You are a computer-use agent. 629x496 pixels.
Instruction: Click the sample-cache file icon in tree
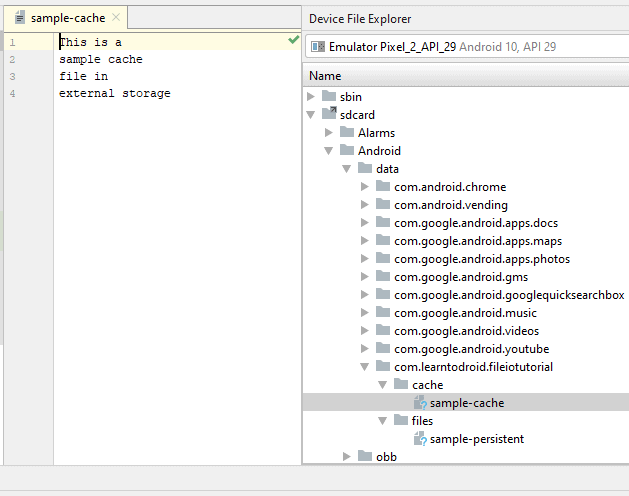[x=420, y=403]
